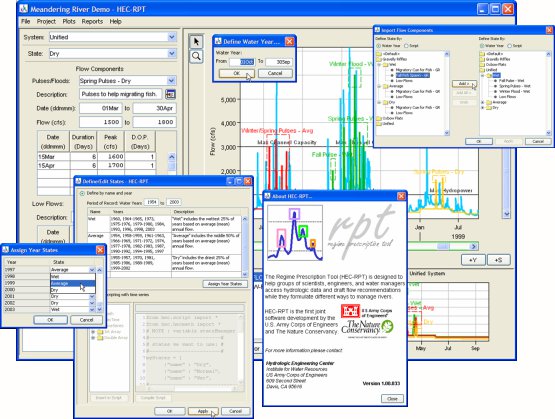555x419 pixels.
Task: Click the down arrow of the plot's vertical scrollbar
Action: [x=507, y=214]
